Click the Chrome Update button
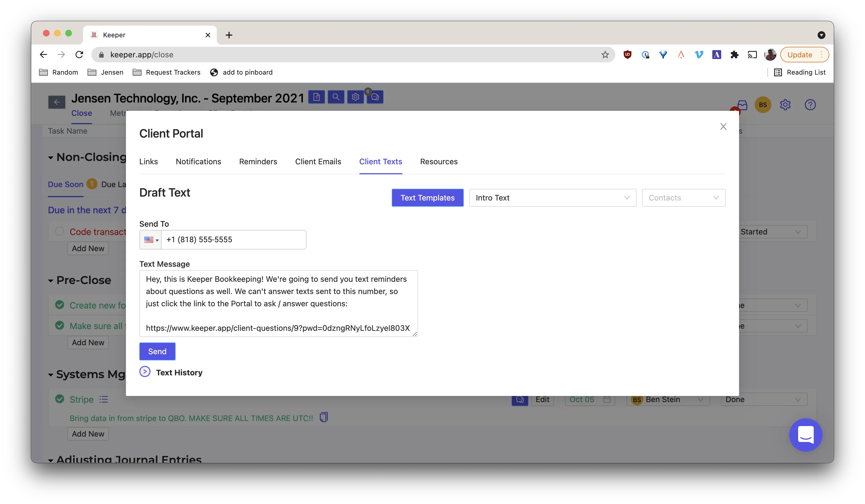Viewport: 865px width, 504px height. coord(804,55)
